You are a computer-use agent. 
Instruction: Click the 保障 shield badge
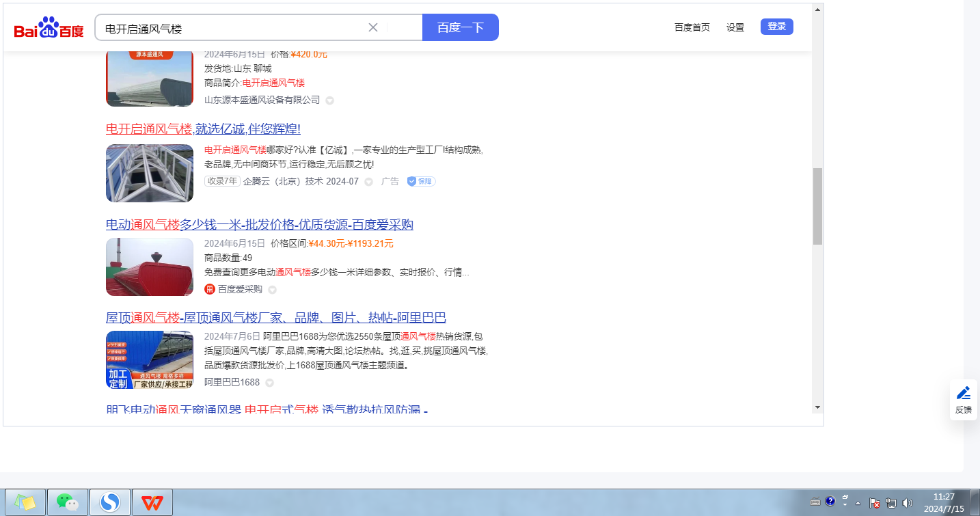click(x=421, y=181)
